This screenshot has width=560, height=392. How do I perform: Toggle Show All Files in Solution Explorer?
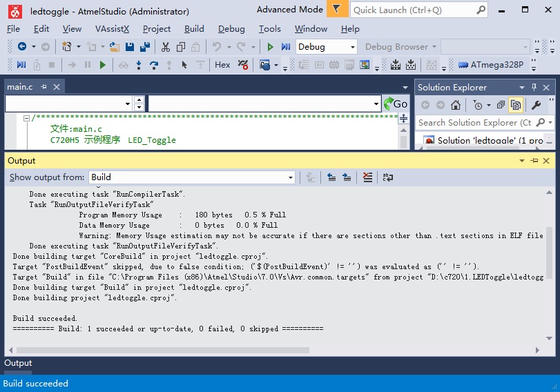tap(516, 105)
